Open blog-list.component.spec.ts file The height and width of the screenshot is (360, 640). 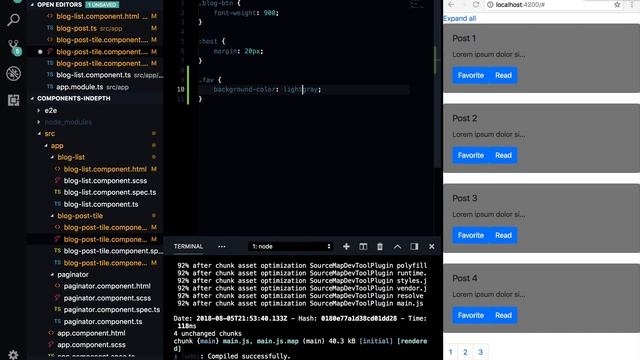pos(110,192)
